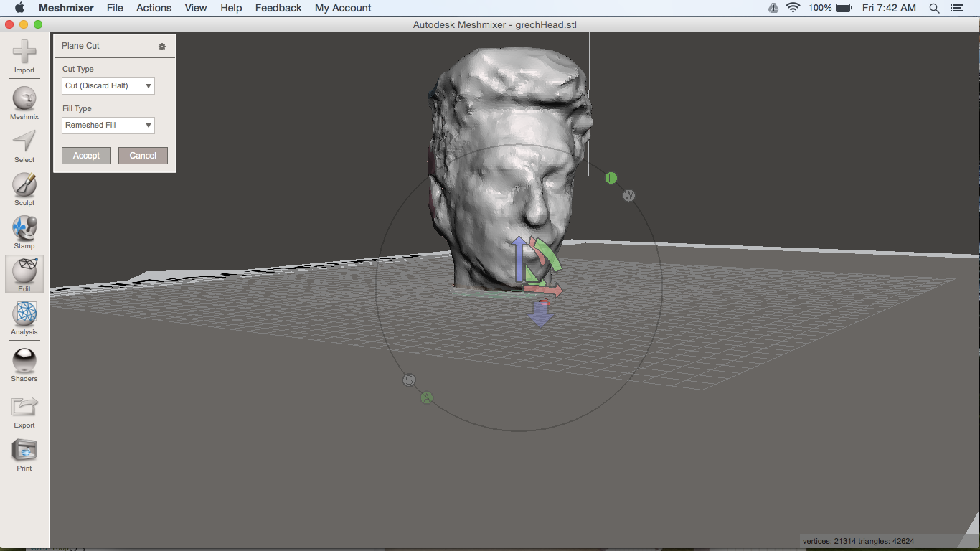Click the green rotation arc of gizmo
Screen dimensions: 980x551
point(549,255)
